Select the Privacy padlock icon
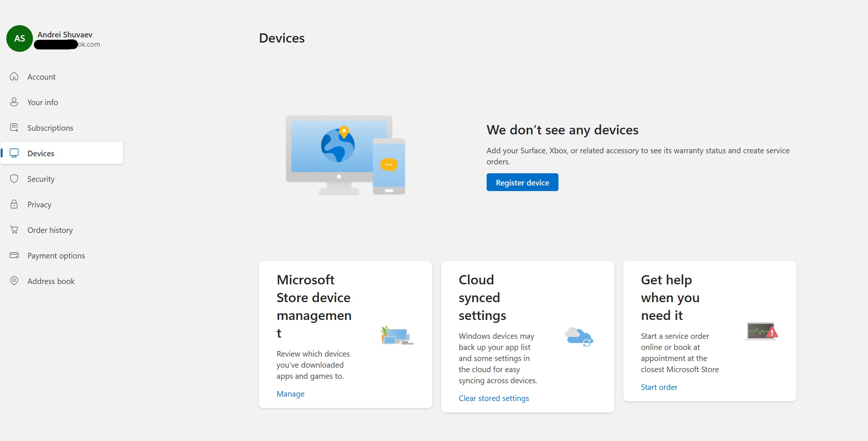This screenshot has height=441, width=868. pos(14,204)
